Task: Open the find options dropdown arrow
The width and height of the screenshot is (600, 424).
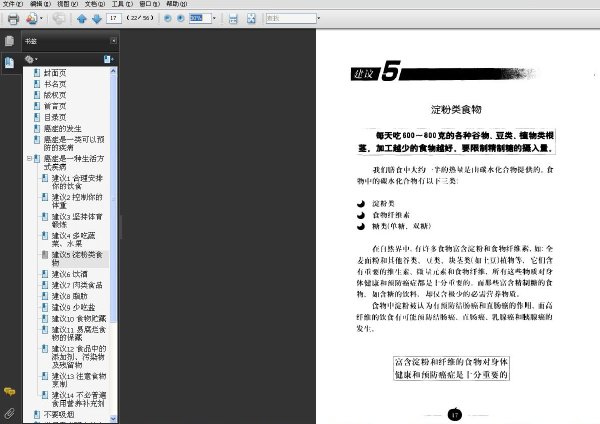Action: pyautogui.click(x=319, y=18)
